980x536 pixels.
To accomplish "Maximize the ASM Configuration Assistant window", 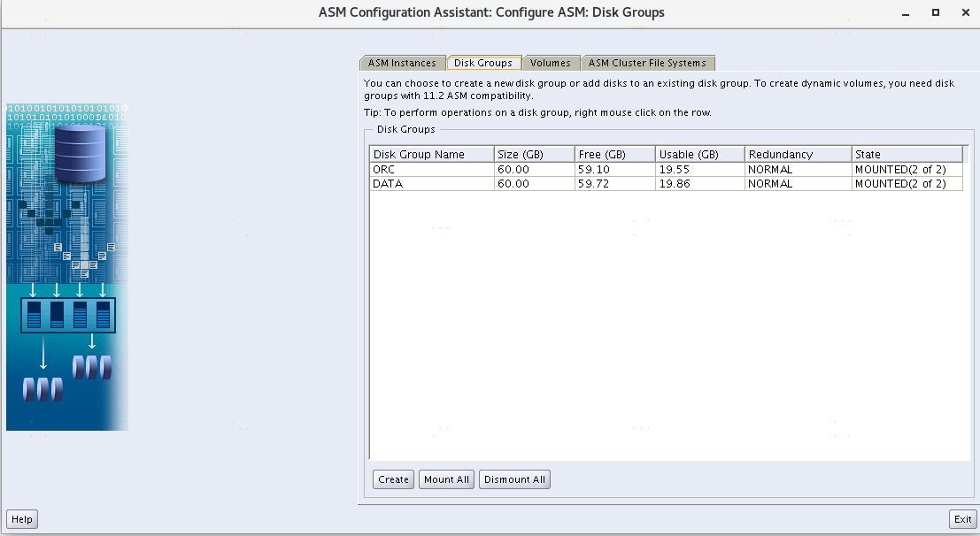I will click(x=936, y=13).
